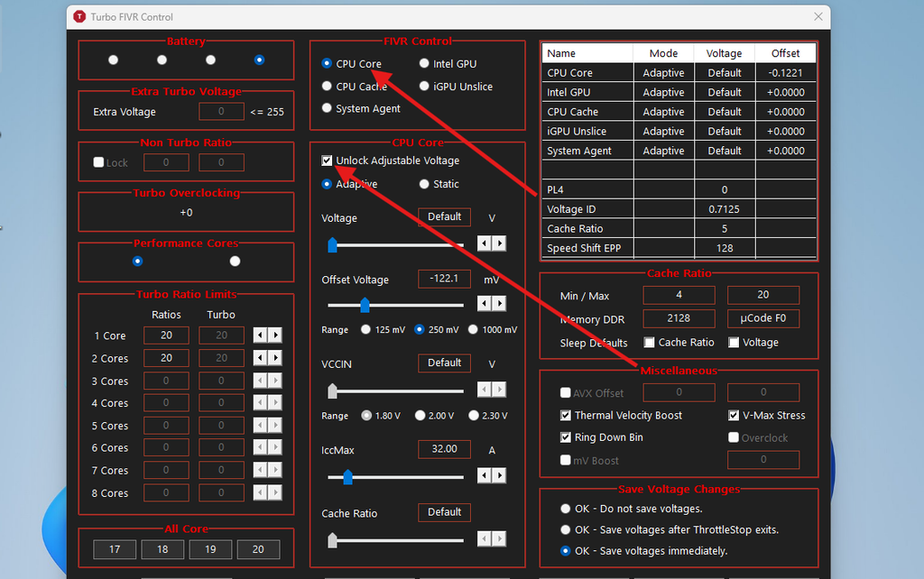The image size is (924, 579).
Task: Select Intel GPU row in table
Action: [x=679, y=92]
